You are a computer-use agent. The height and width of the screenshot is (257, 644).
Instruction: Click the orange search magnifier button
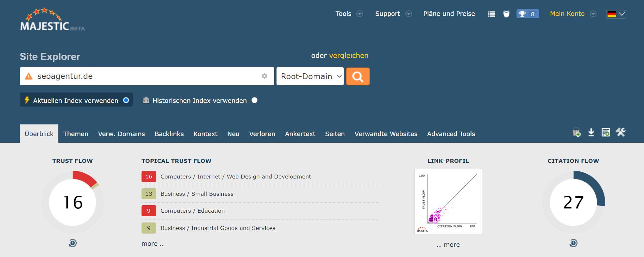[x=358, y=76]
